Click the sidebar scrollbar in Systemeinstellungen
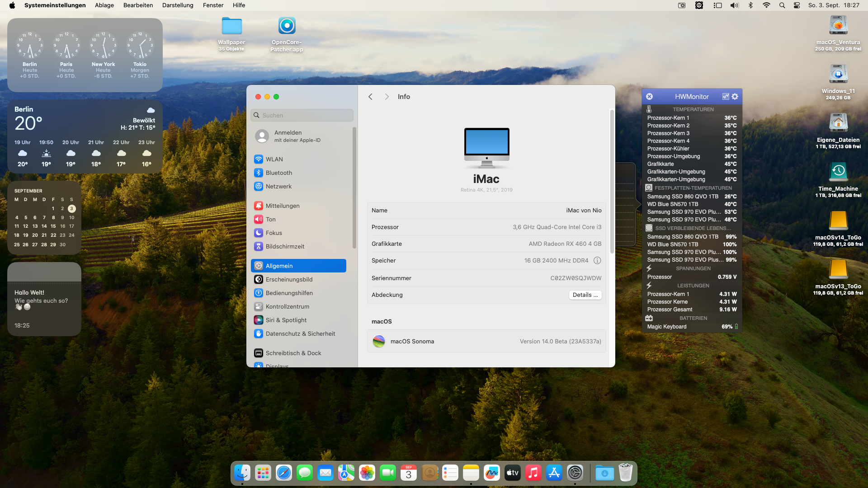868x488 pixels. pos(354,188)
